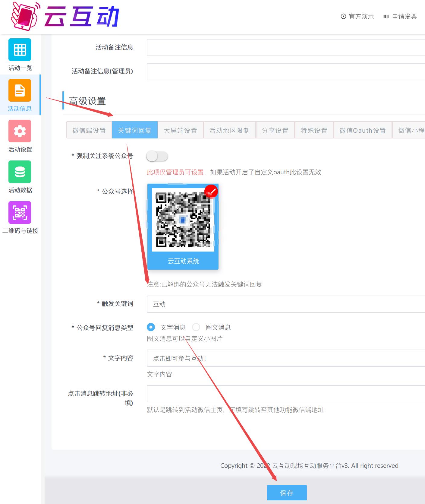
Task: Switch to the 大屏端设置 tab
Action: pyautogui.click(x=181, y=130)
